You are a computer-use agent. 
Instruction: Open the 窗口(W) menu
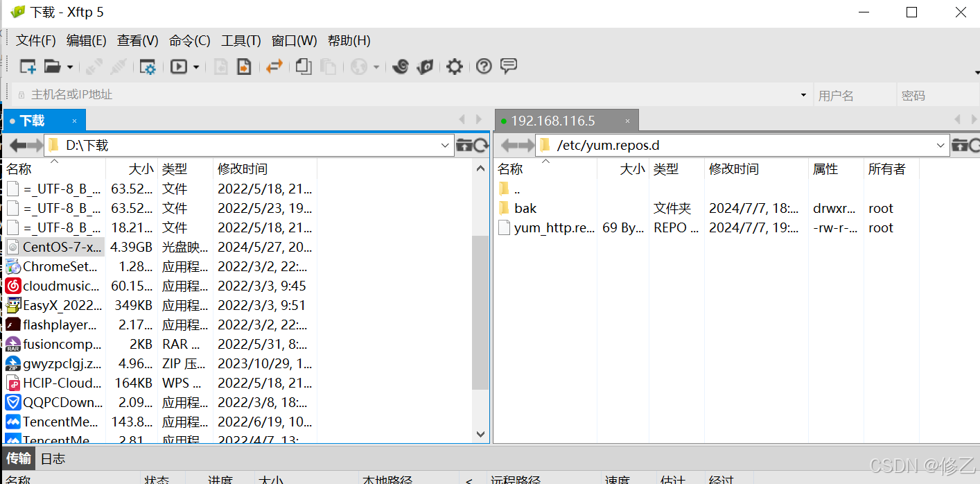coord(295,41)
